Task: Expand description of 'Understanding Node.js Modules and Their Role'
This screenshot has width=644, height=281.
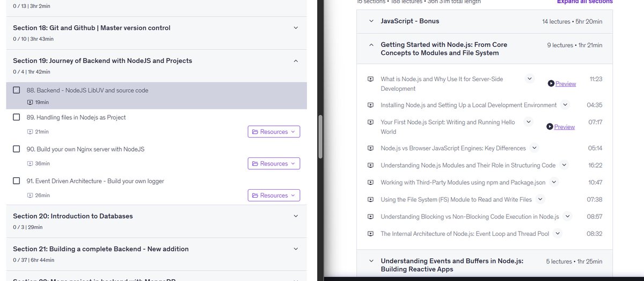Action: 564,165
